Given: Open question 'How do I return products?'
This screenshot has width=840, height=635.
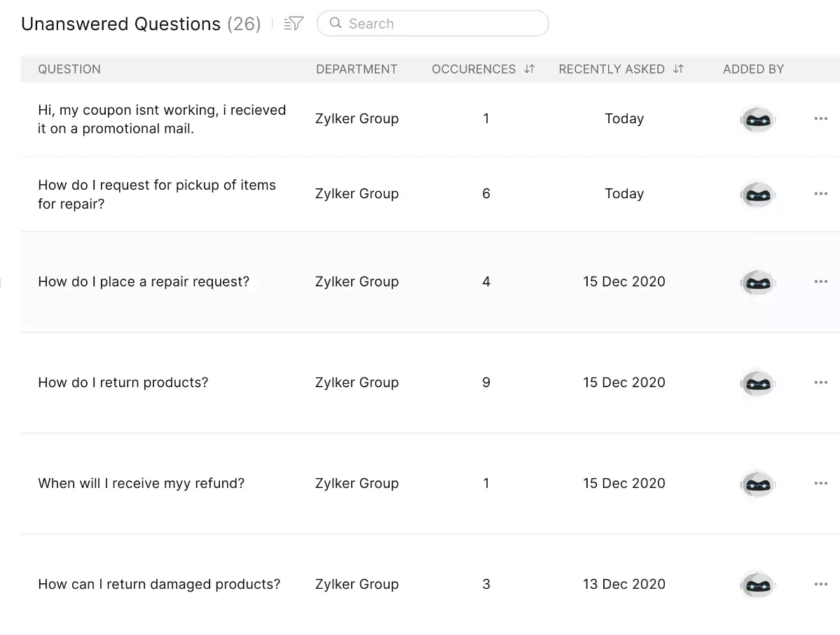Looking at the screenshot, I should click(123, 383).
